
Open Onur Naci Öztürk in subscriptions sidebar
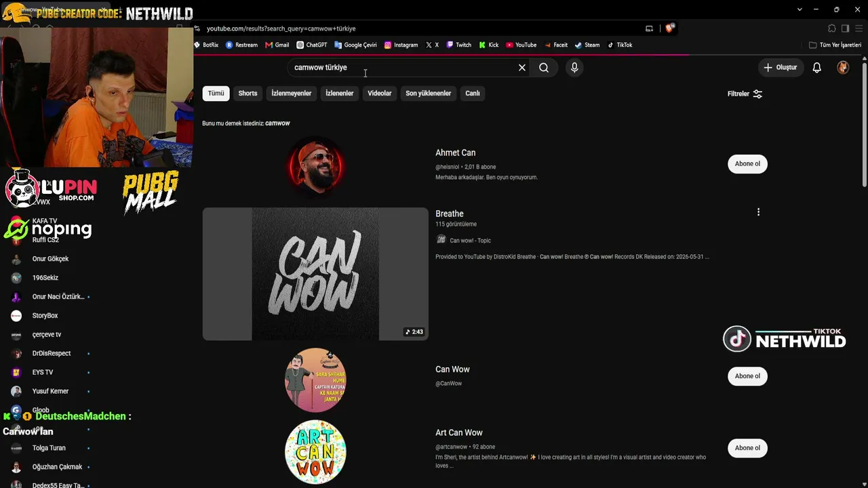click(58, 297)
